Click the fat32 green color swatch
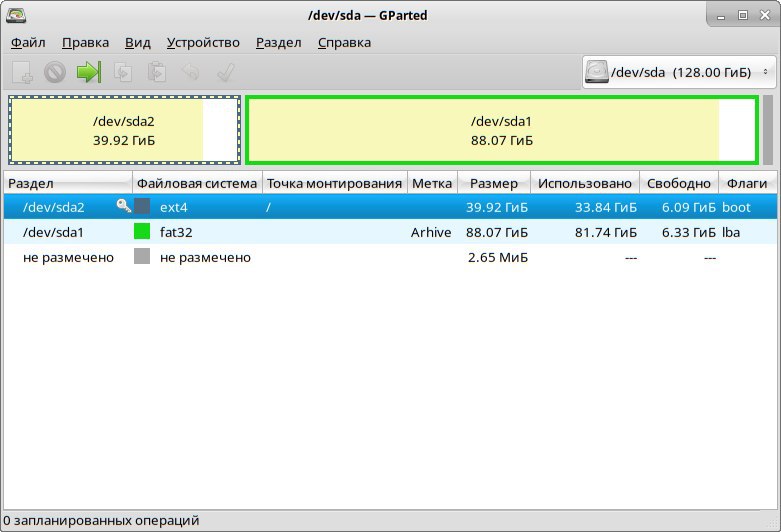 point(142,231)
